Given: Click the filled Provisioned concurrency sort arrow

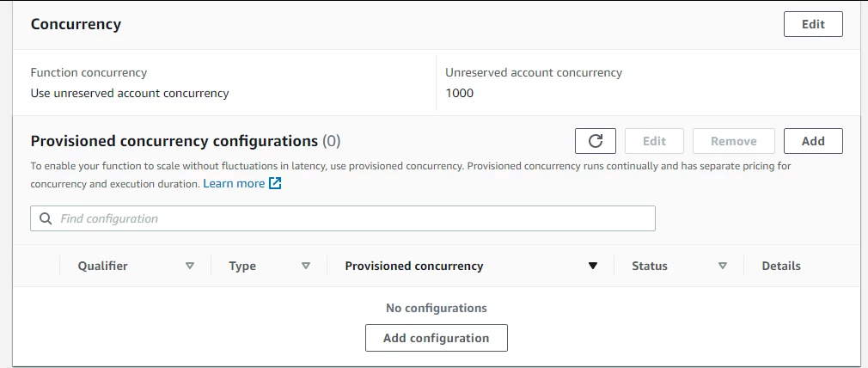Looking at the screenshot, I should coord(592,266).
